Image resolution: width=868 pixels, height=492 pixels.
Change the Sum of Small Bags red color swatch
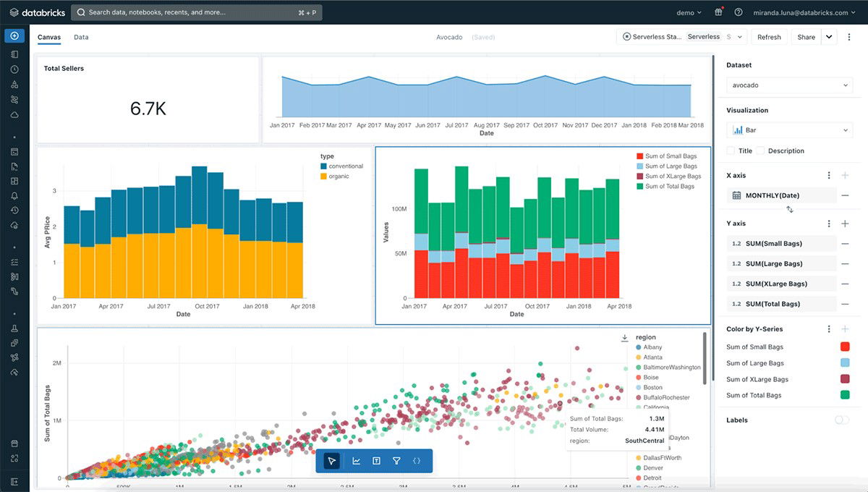tap(846, 347)
